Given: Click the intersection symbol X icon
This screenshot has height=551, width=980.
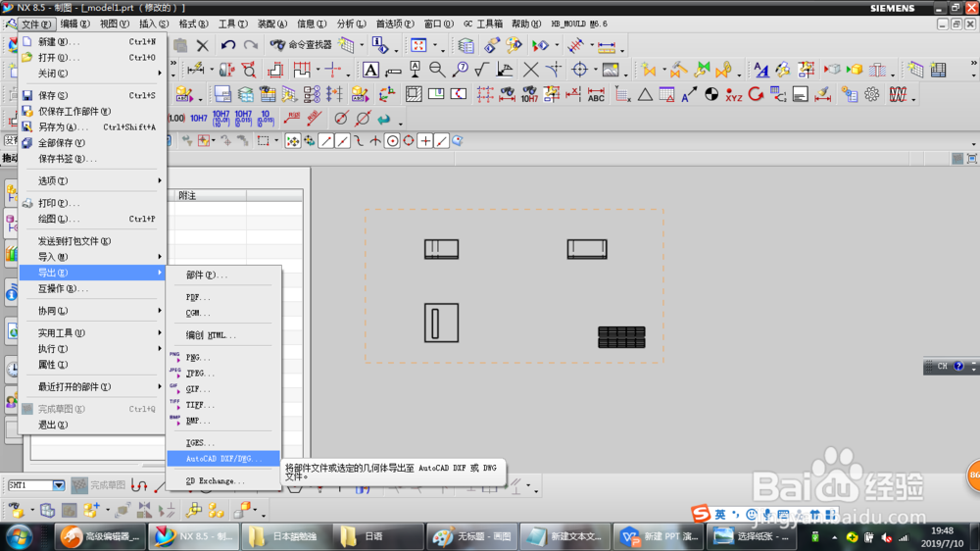Looking at the screenshot, I should [530, 70].
